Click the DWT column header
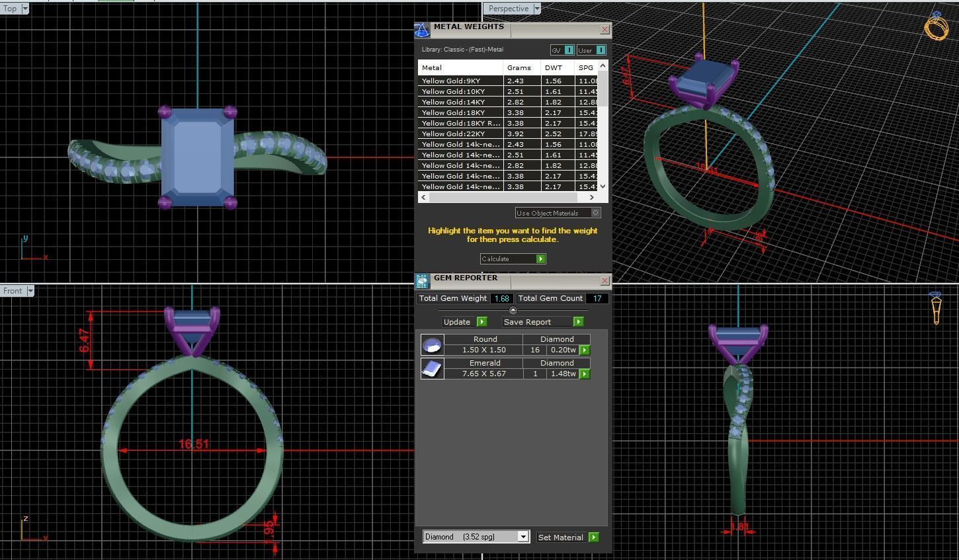 pyautogui.click(x=558, y=67)
